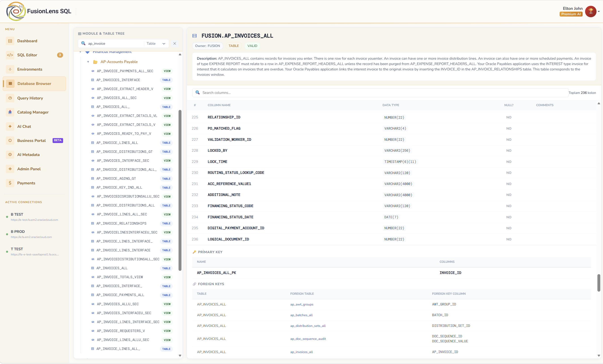Screen dimensions: 603x364
Task: Collapse the AP-Accounts Payable folder
Action: (x=88, y=62)
